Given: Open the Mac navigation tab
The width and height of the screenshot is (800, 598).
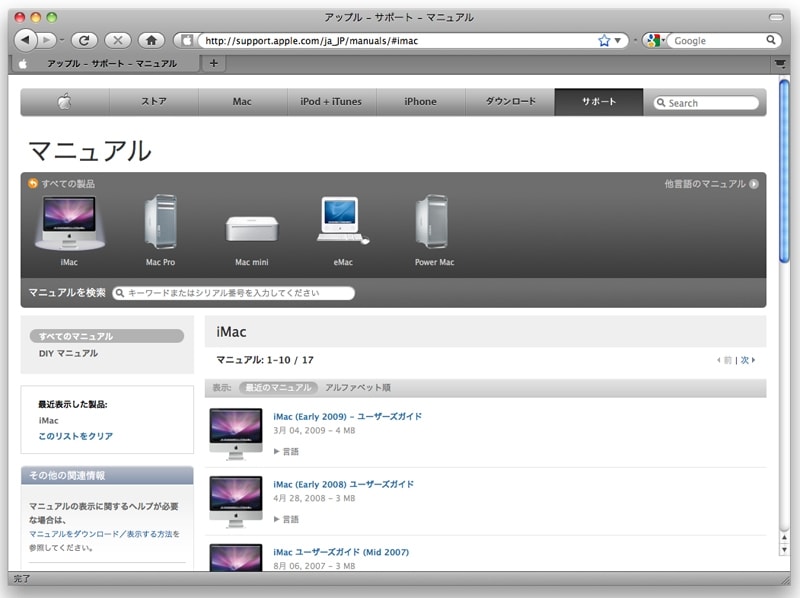Looking at the screenshot, I should click(x=242, y=102).
